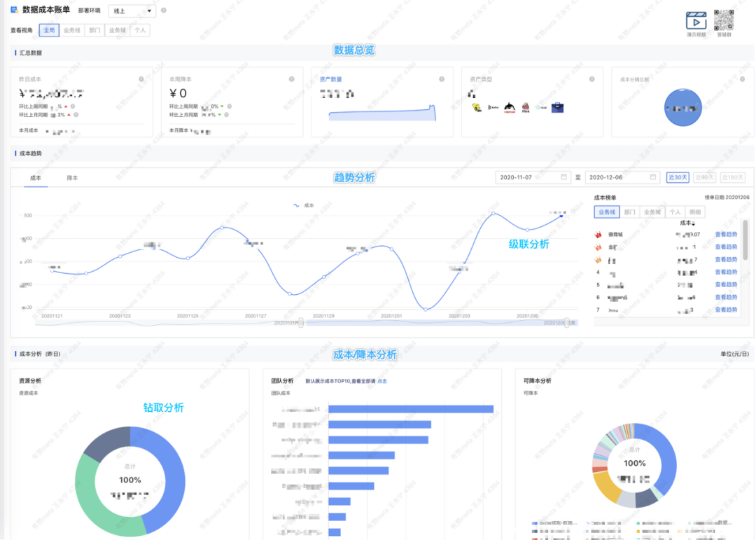Open the 演示视频 demo video icon
Viewport: 756px width, 540px height.
click(696, 21)
